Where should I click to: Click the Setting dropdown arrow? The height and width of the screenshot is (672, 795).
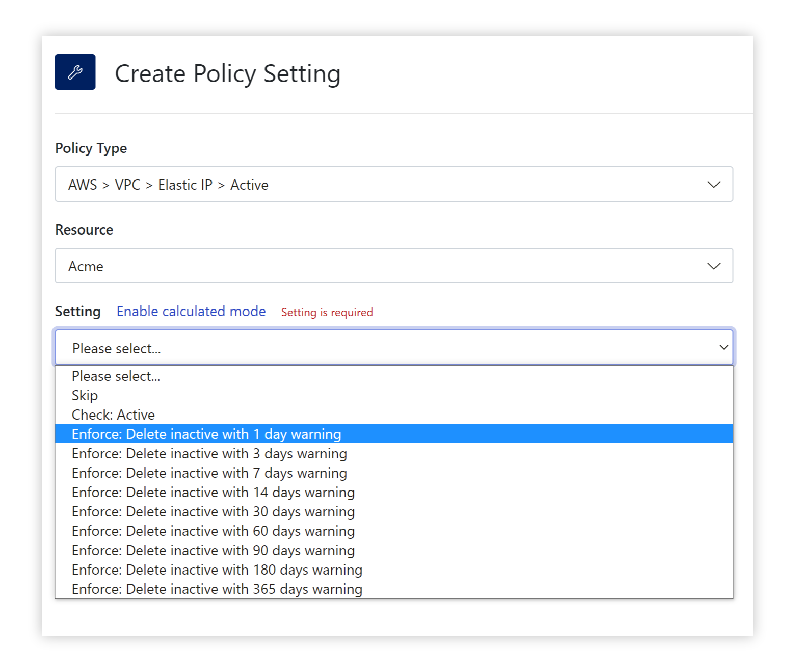(x=723, y=347)
